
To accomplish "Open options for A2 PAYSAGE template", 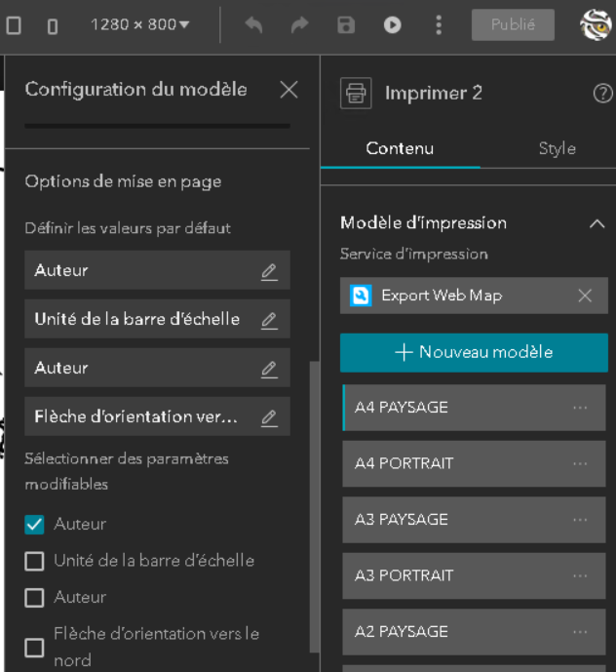I will coord(580,632).
